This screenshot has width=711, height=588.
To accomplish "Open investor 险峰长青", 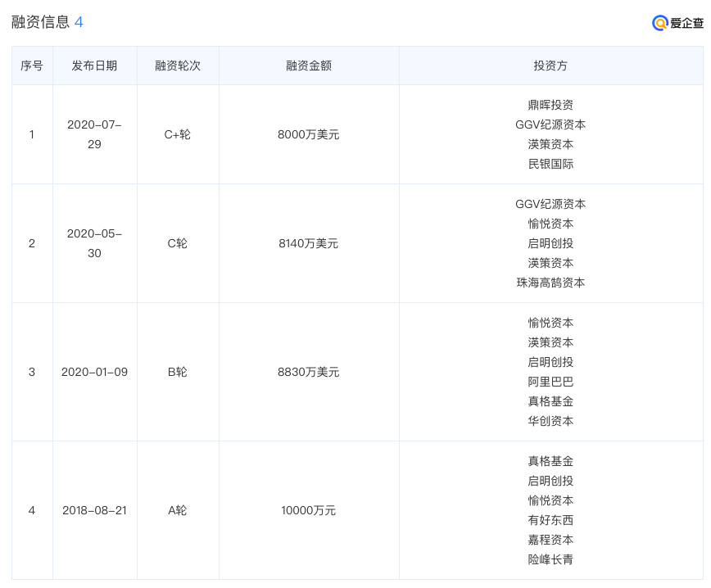I will pyautogui.click(x=550, y=559).
